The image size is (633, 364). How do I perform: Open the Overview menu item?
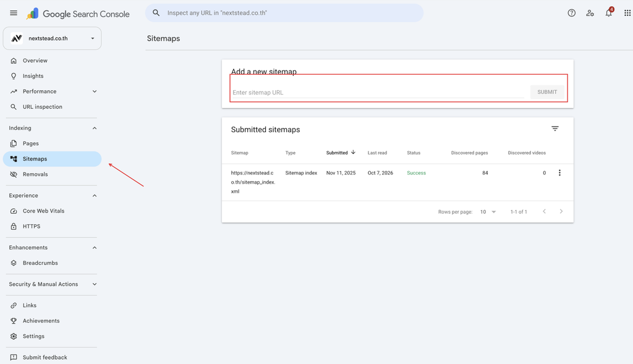click(x=52, y=61)
